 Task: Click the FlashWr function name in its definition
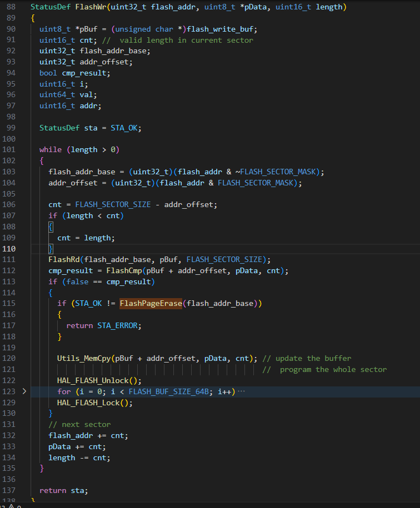pos(91,7)
